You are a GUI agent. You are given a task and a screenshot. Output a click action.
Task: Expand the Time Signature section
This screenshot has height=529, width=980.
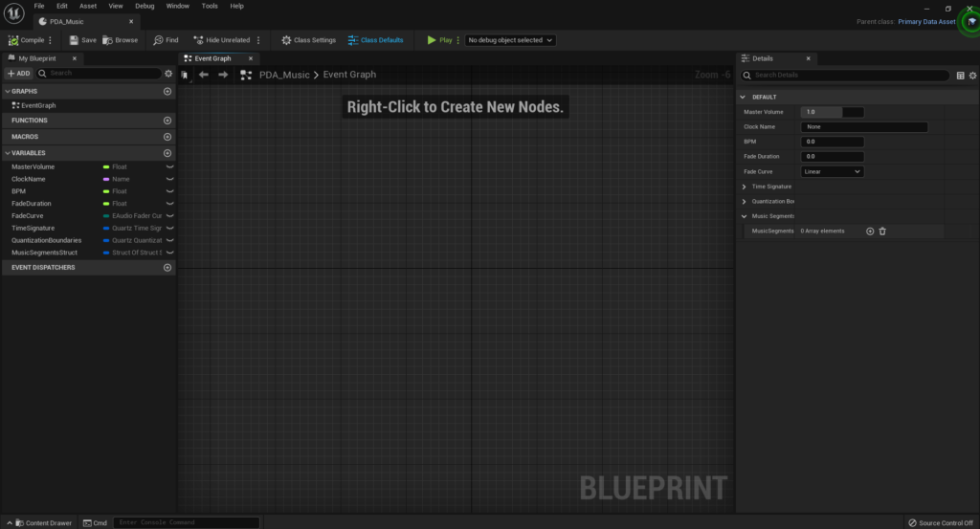pos(745,187)
